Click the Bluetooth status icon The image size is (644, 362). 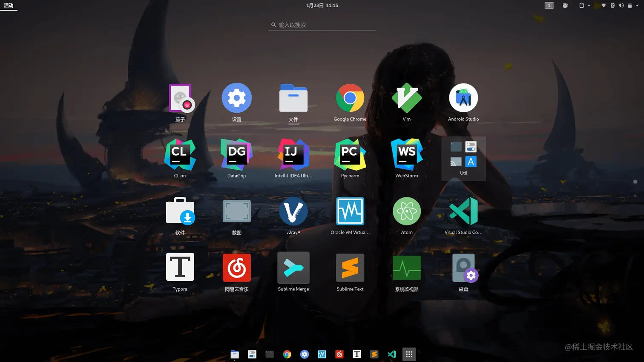tap(612, 6)
